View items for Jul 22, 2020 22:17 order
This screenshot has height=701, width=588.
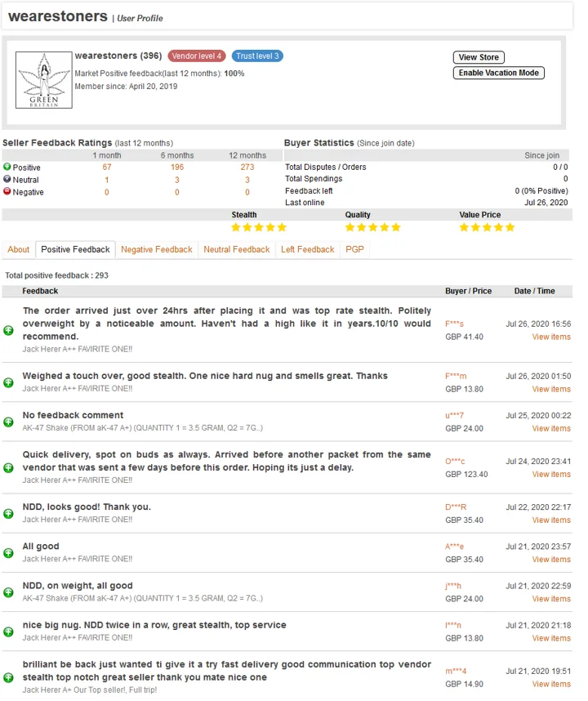551,520
